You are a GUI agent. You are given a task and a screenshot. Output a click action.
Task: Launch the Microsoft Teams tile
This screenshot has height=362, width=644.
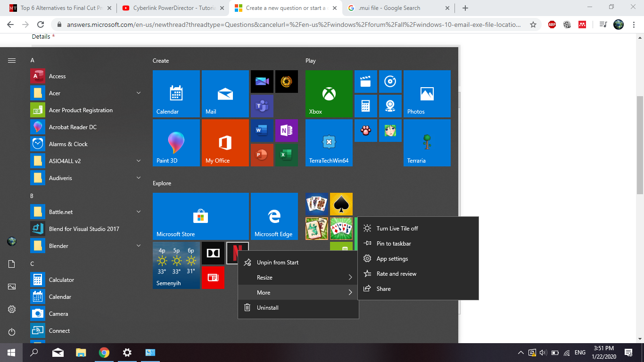click(262, 106)
